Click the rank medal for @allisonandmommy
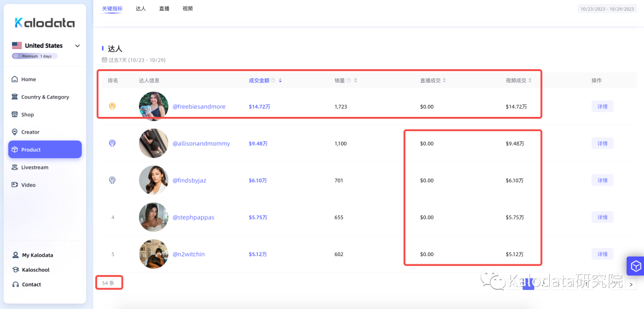644x309 pixels. pos(112,143)
